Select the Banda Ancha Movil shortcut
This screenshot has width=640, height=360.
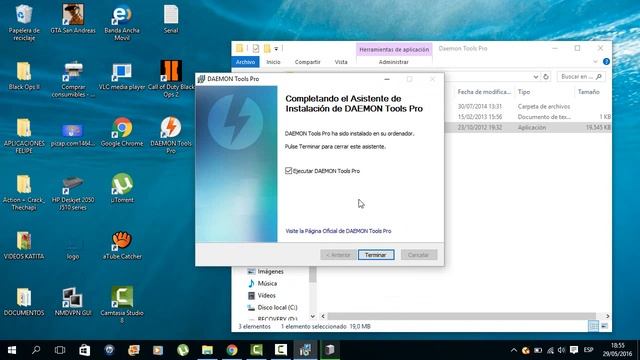pos(122,22)
